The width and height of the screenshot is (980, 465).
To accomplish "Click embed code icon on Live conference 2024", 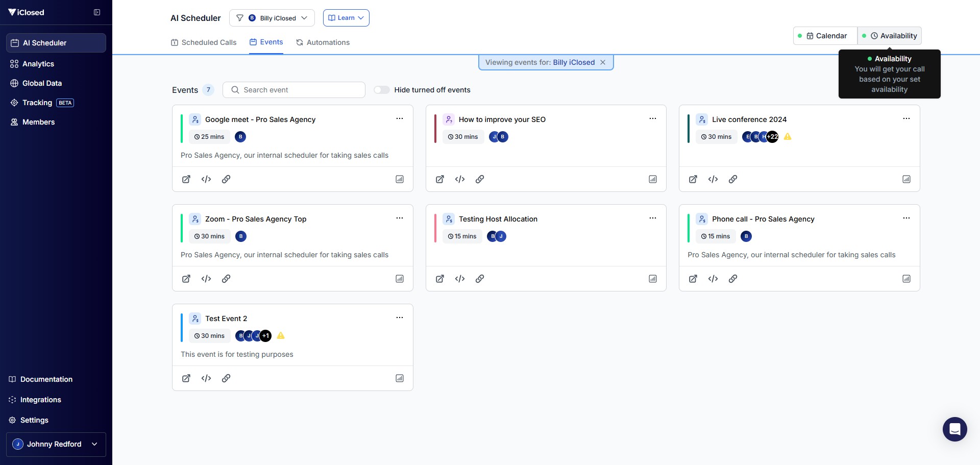I will [x=713, y=179].
